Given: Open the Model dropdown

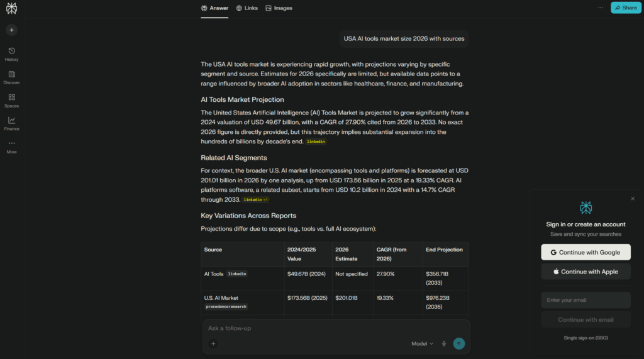Looking at the screenshot, I should click(x=422, y=344).
